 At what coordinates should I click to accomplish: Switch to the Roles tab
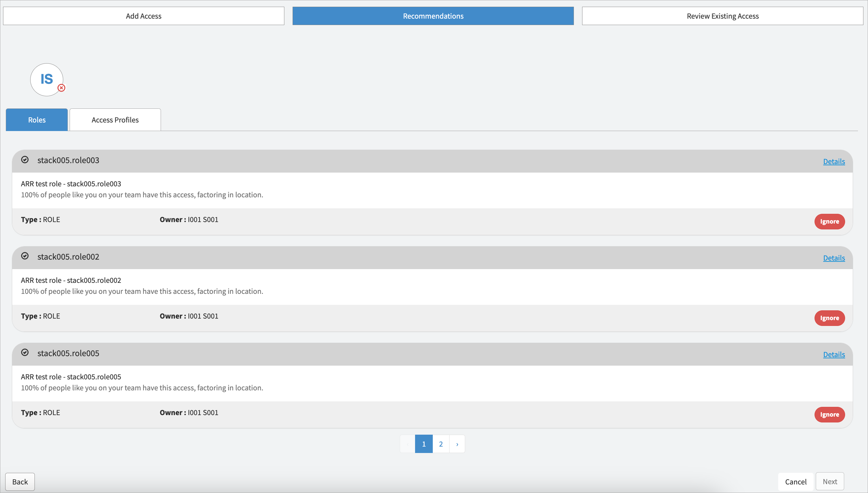(x=37, y=119)
